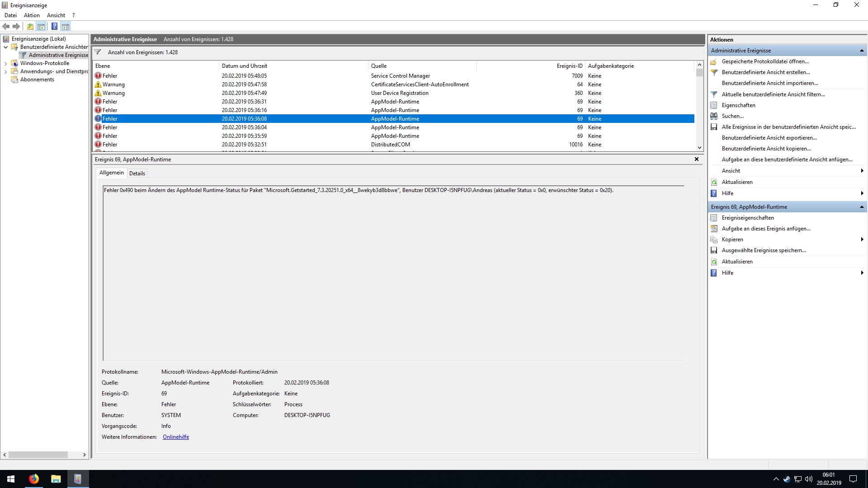Select AppModel-Runtime error at 05:36:31
Viewport: 868px width, 488px height.
click(x=394, y=102)
